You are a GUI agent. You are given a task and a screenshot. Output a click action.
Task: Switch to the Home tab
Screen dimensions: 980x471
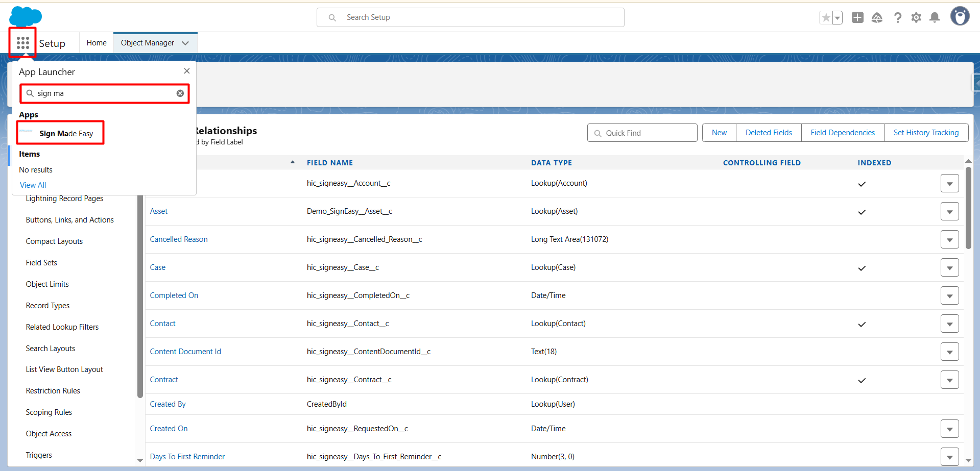(x=97, y=43)
